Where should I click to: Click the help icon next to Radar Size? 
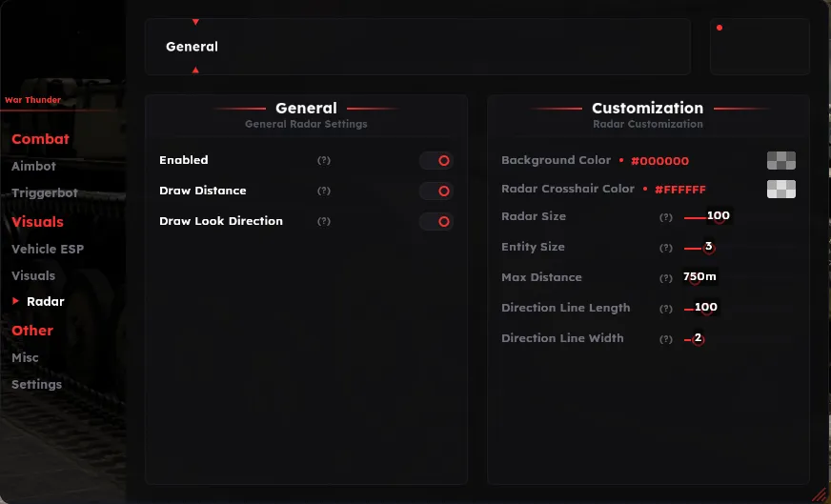tap(666, 217)
